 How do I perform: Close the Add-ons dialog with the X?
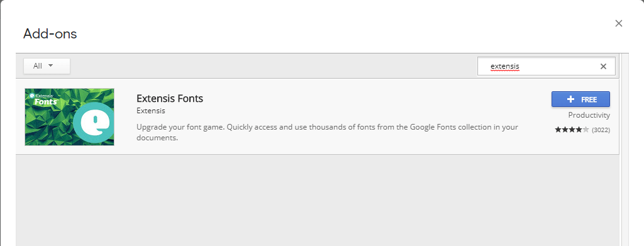pos(619,23)
